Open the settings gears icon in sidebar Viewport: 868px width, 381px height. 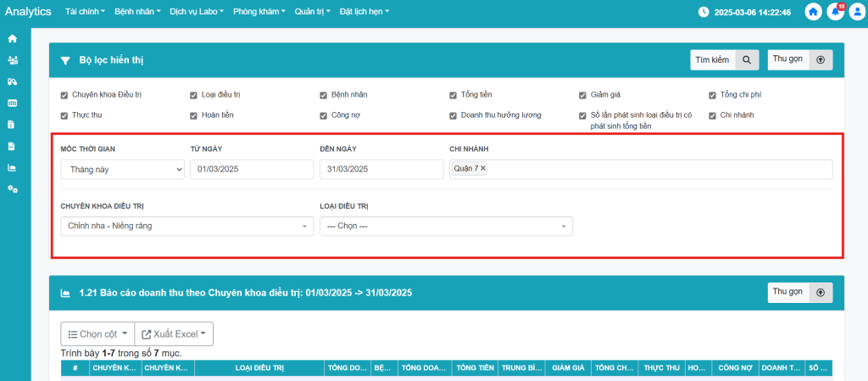[12, 188]
